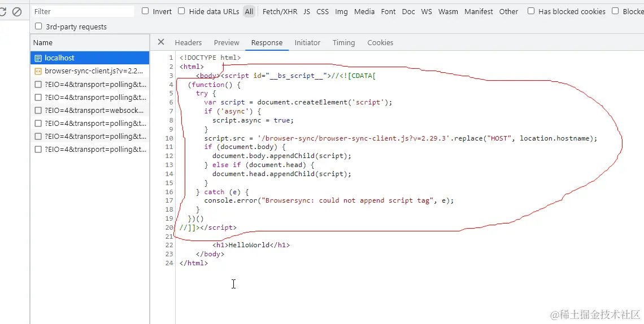Open the Headers tab
Viewport: 644px width, 324px height.
[x=188, y=43]
